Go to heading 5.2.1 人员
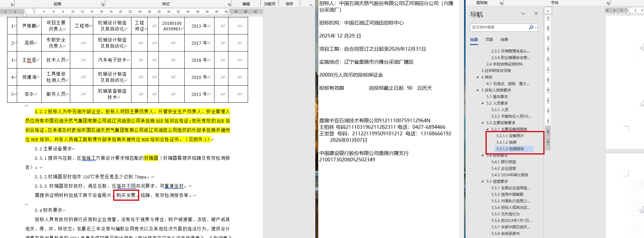Viewport: 644px width, 238px height. 500,110
